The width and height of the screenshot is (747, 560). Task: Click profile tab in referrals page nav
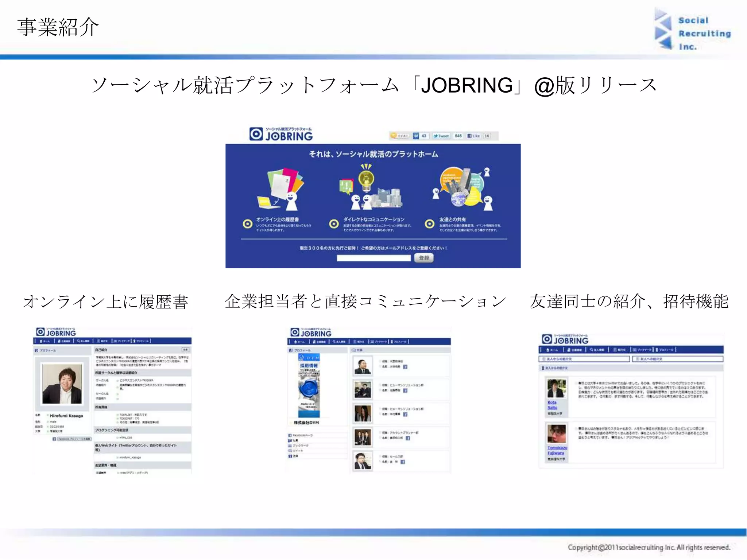click(664, 350)
